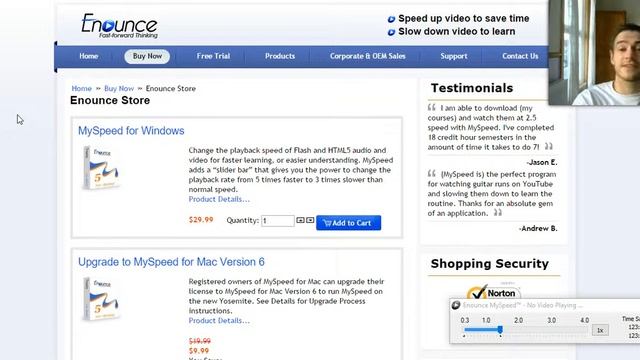Click the 'Slow down video to learn' text
The width and height of the screenshot is (640, 360).
(457, 31)
